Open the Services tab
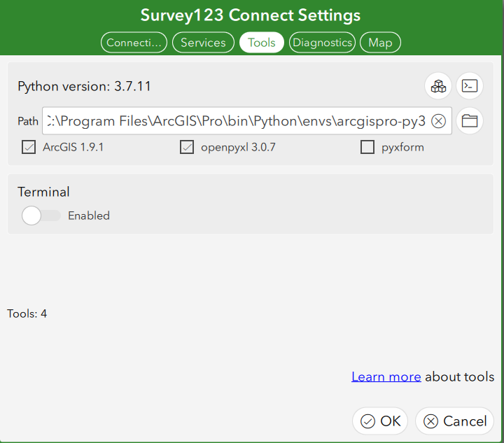 (203, 43)
